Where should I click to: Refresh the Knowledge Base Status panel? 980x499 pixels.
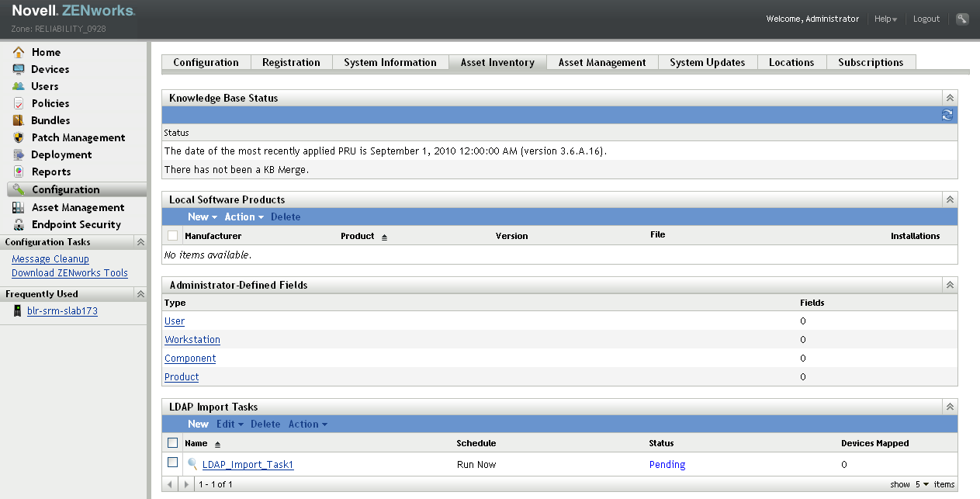pos(947,114)
